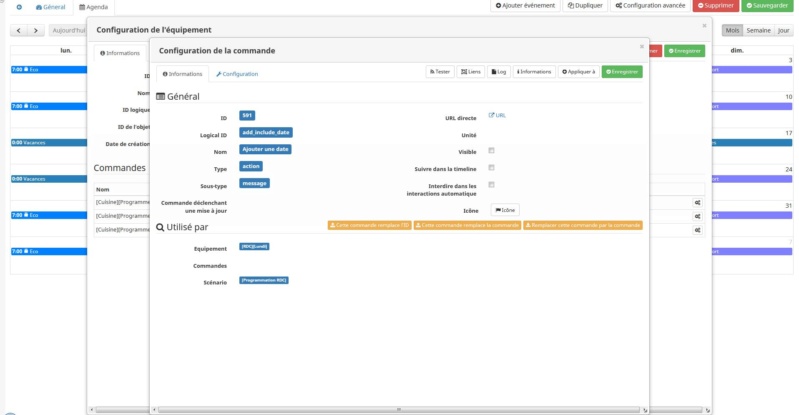Image resolution: width=799 pixels, height=415 pixels.
Task: Click the Tester button
Action: click(x=440, y=72)
